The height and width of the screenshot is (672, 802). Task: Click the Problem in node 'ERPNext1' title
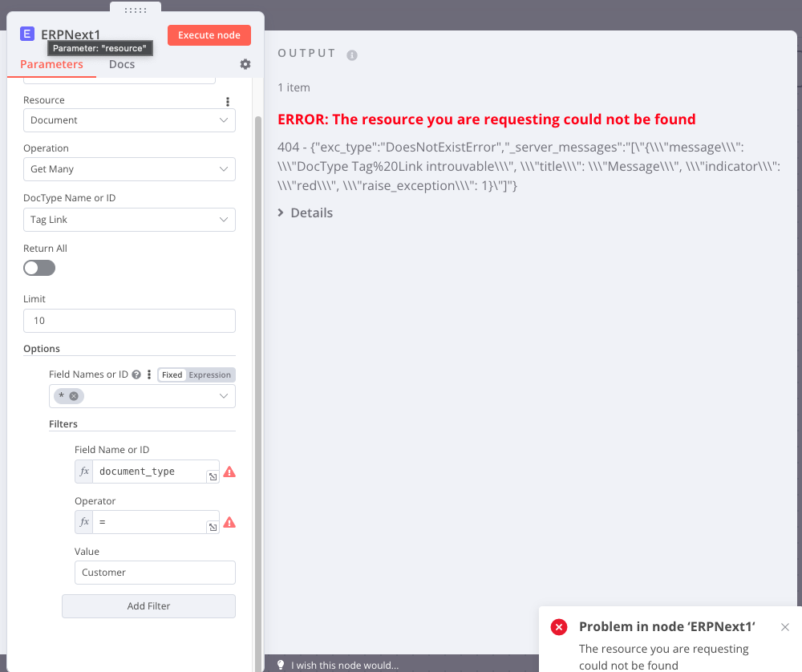tap(667, 626)
